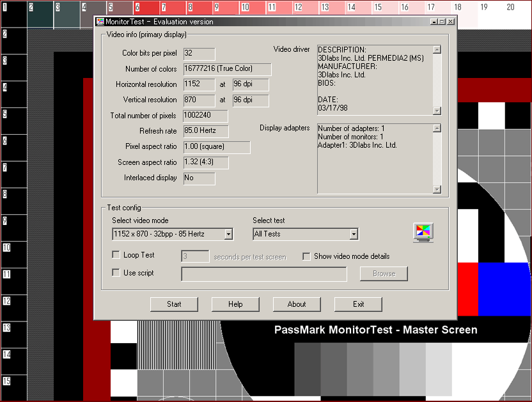Click the multicolor monitor icon in Test config

pos(423,232)
